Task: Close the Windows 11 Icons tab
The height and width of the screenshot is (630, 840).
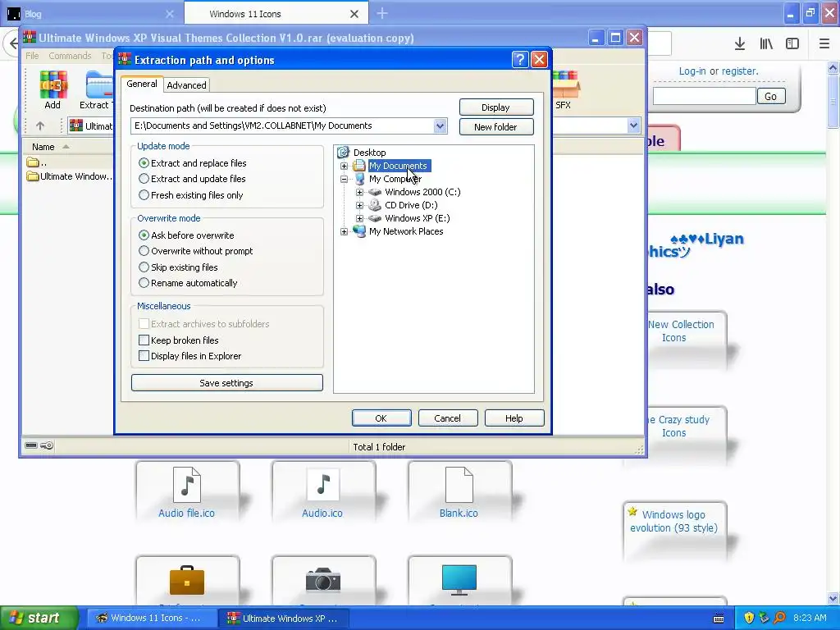Action: point(354,14)
